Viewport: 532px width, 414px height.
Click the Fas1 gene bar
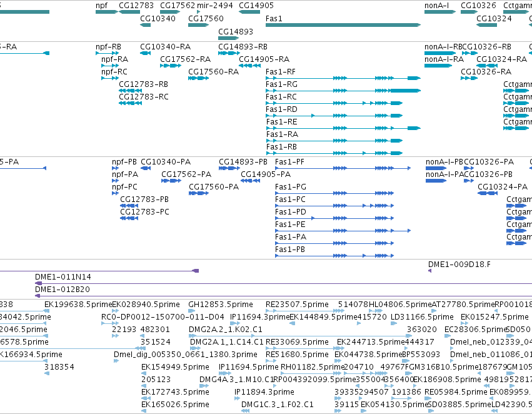click(343, 25)
